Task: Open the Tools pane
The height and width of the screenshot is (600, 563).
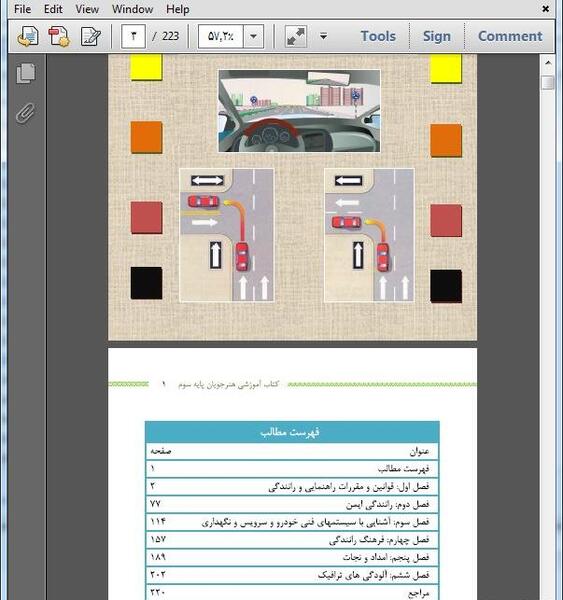Action: [x=378, y=36]
